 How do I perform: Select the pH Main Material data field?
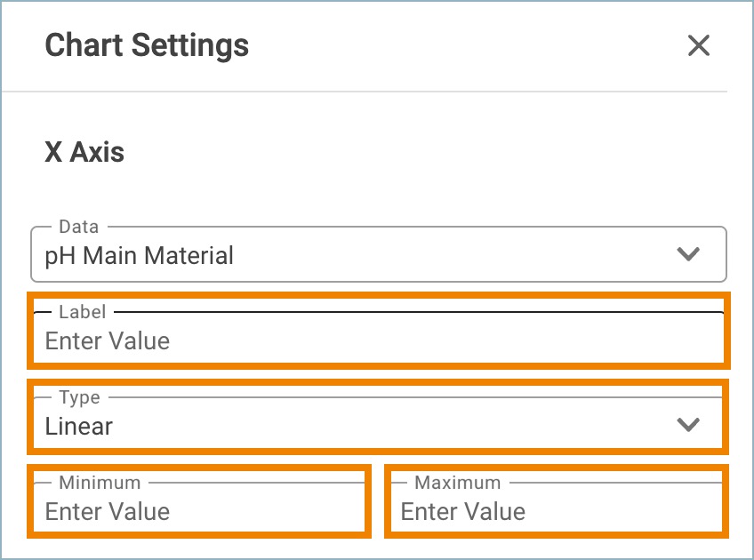[379, 254]
